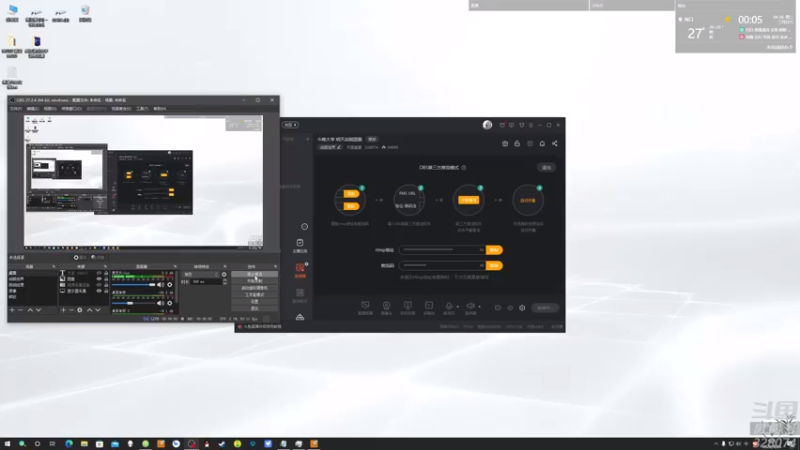Viewport: 800px width, 450px height.
Task: Click rtmp address field in streaming app
Action: [442, 250]
